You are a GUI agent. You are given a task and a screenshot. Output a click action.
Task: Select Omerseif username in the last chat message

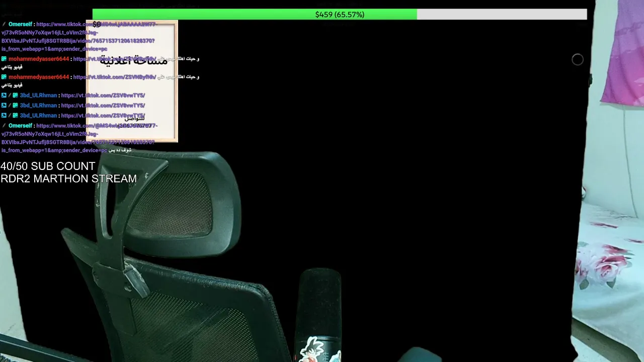pos(20,126)
